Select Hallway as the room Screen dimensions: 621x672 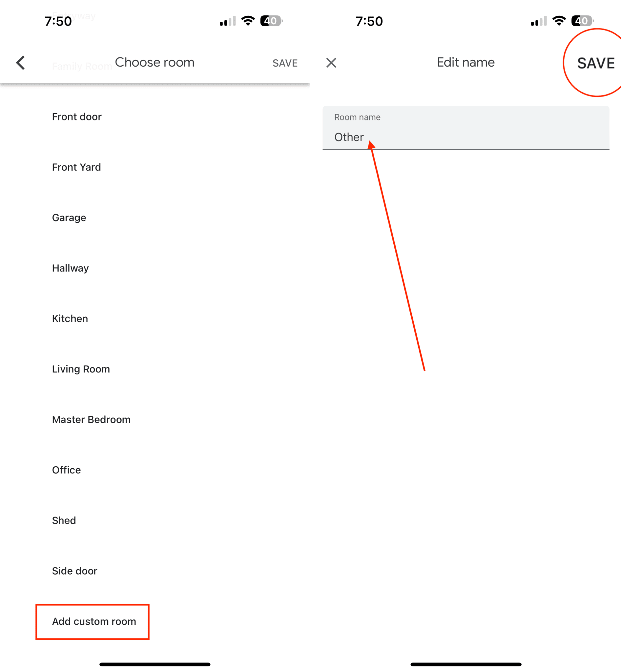pos(70,268)
